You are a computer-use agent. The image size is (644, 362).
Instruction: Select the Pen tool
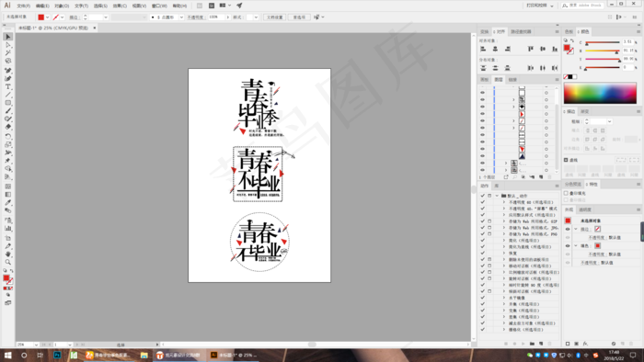tap(7, 71)
